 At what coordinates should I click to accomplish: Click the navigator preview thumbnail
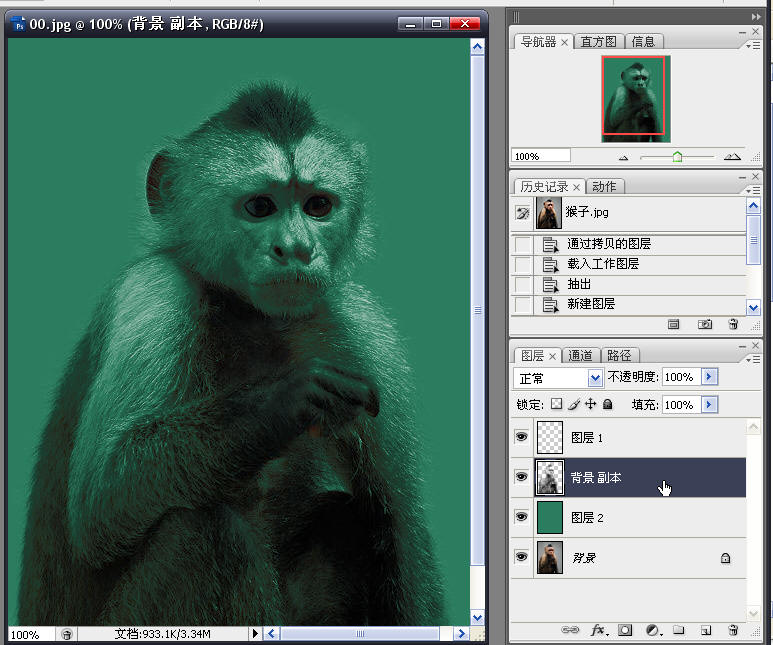(x=635, y=99)
